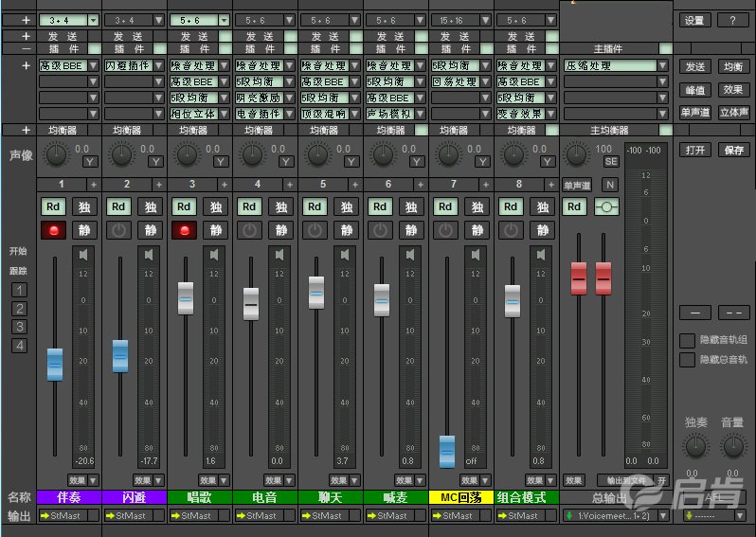
Task: Click the 主均衡器 label button
Action: coord(609,130)
